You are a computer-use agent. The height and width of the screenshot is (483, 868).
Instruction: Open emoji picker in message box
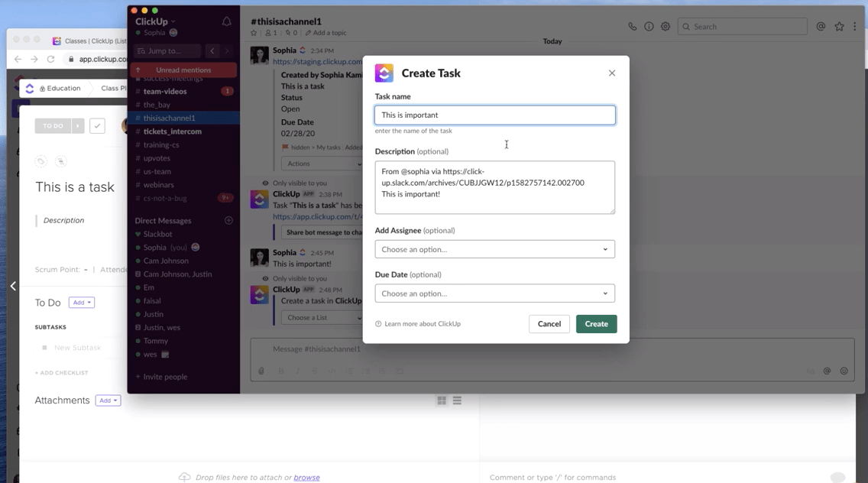(x=844, y=371)
